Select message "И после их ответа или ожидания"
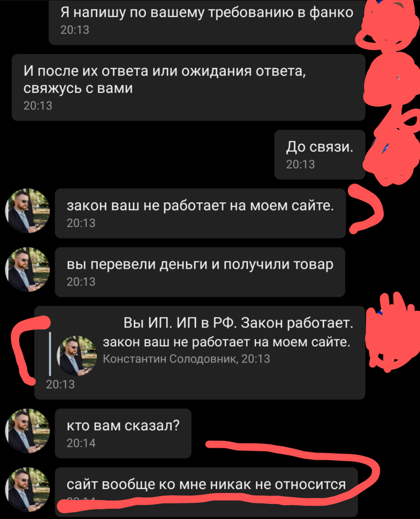This screenshot has width=420, height=519. tap(188, 88)
